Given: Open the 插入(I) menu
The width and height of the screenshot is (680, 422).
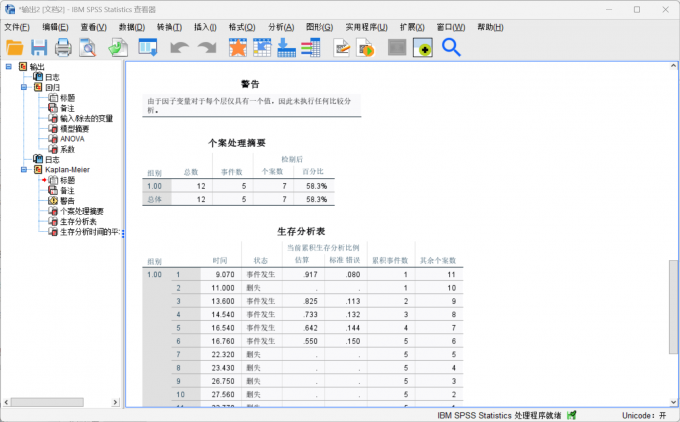Looking at the screenshot, I should [205, 27].
